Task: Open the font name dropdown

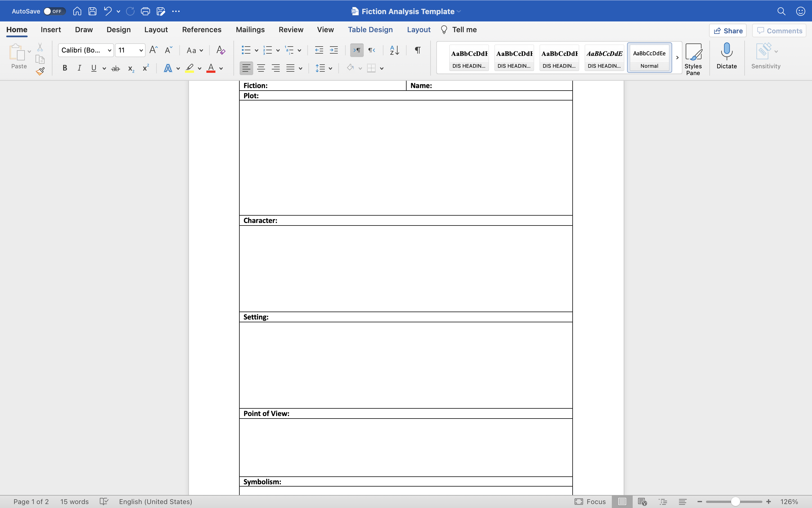Action: [109, 51]
